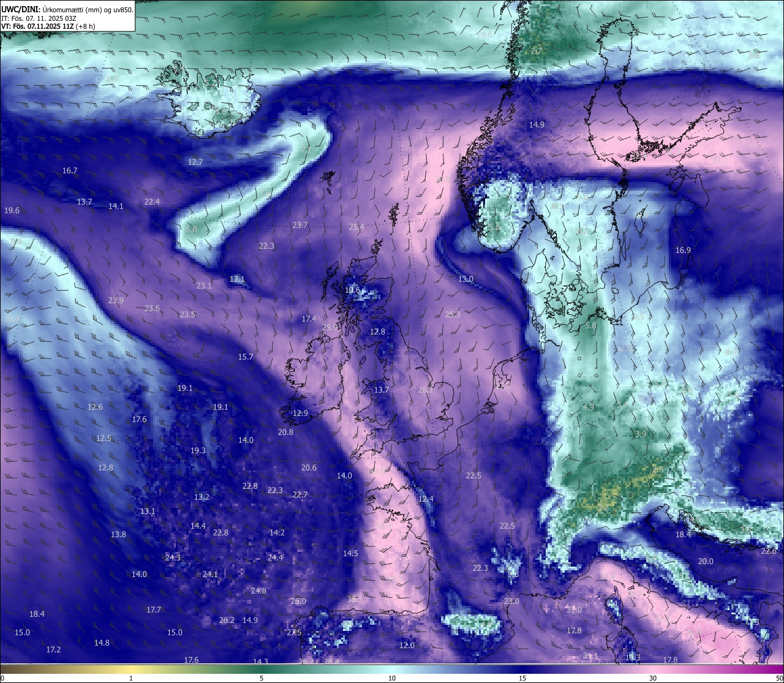The width and height of the screenshot is (784, 683).
Task: Click the map value 24.3
Action: (x=173, y=557)
